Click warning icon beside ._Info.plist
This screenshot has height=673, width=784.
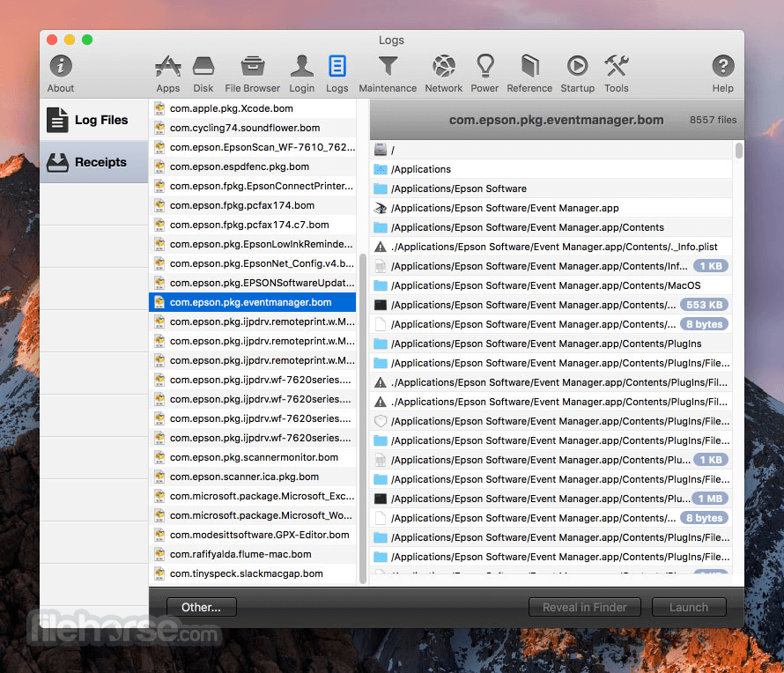[x=381, y=247]
